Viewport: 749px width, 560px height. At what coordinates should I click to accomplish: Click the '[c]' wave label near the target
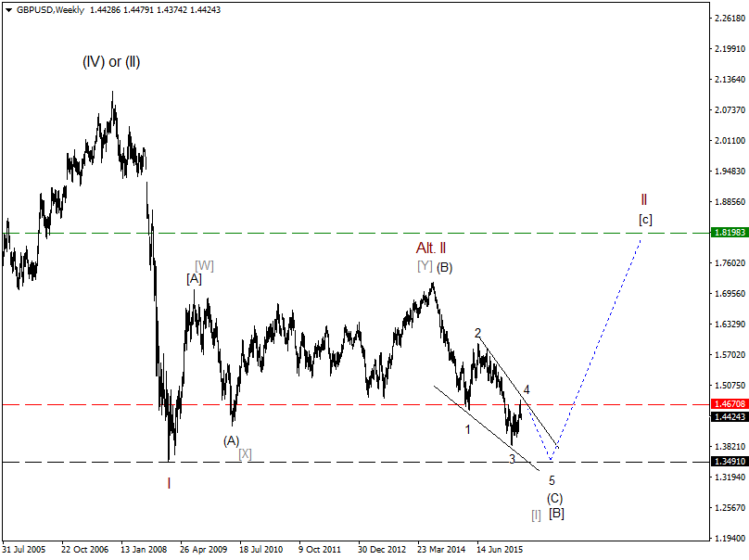646,219
